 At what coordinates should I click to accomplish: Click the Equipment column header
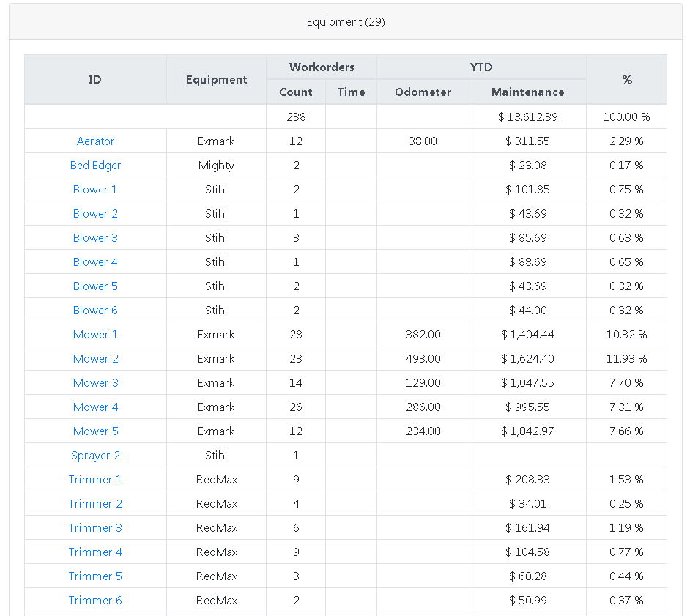point(216,79)
